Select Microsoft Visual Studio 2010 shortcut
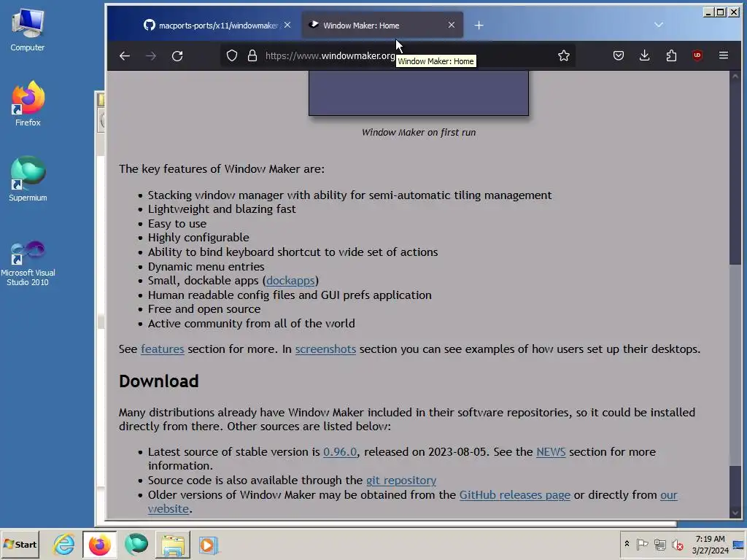Screen dimensions: 747x560 pos(28,263)
